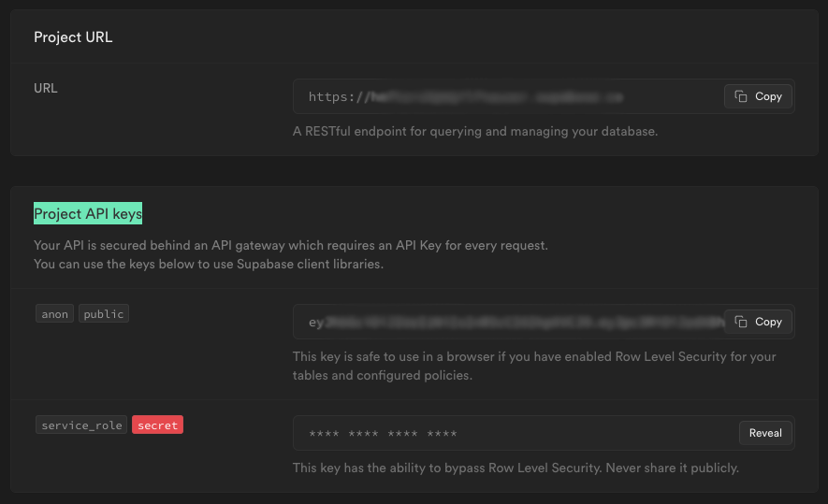Viewport: 828px width, 504px height.
Task: Click the copy icon beside the Project URL
Action: point(741,96)
